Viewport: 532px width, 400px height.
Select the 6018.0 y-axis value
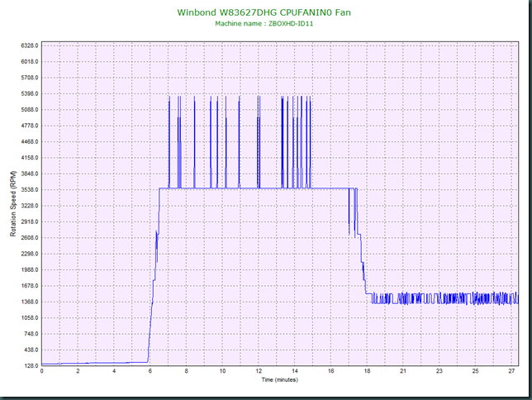[30, 61]
